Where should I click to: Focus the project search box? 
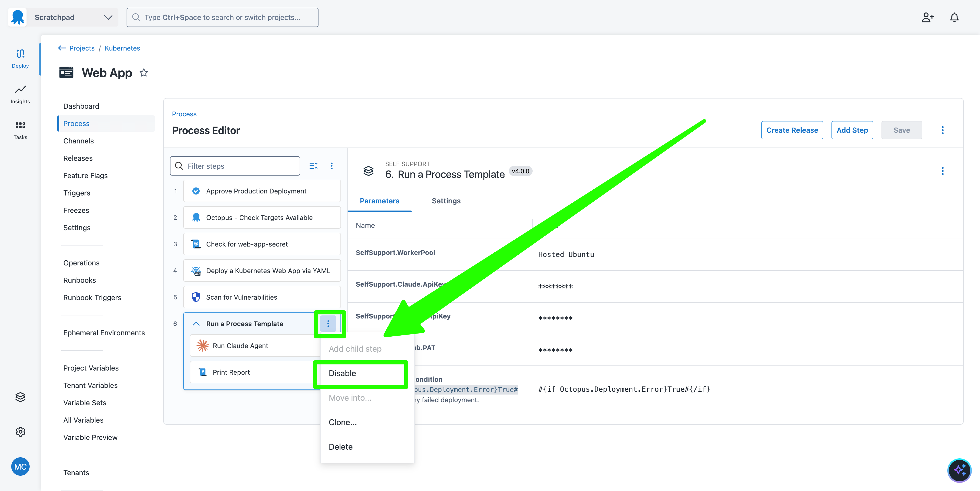click(223, 18)
